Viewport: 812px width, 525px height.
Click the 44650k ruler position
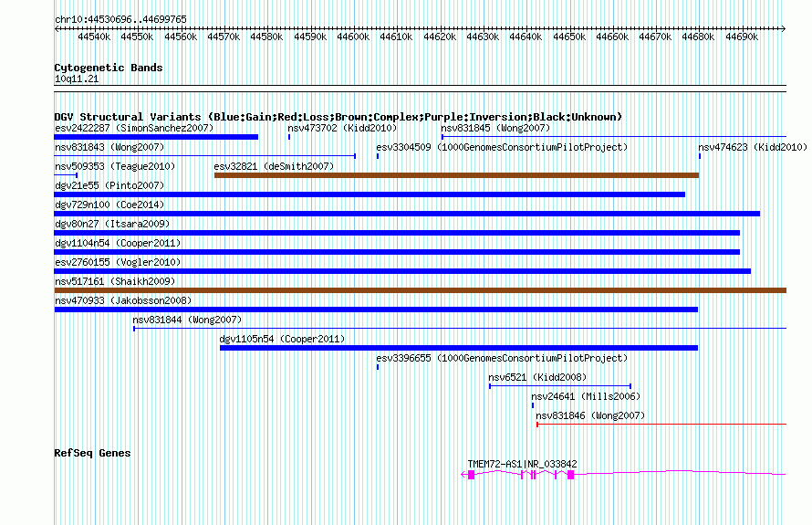tap(569, 37)
